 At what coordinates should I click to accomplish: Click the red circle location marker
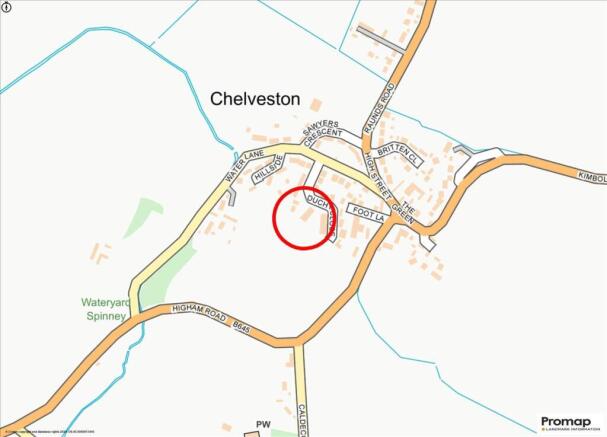click(x=305, y=218)
